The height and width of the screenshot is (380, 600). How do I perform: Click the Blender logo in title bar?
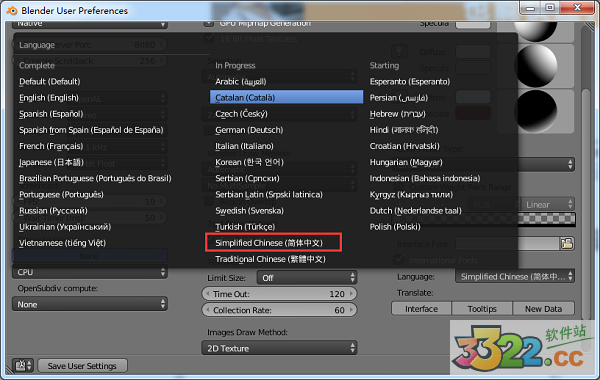pos(12,10)
